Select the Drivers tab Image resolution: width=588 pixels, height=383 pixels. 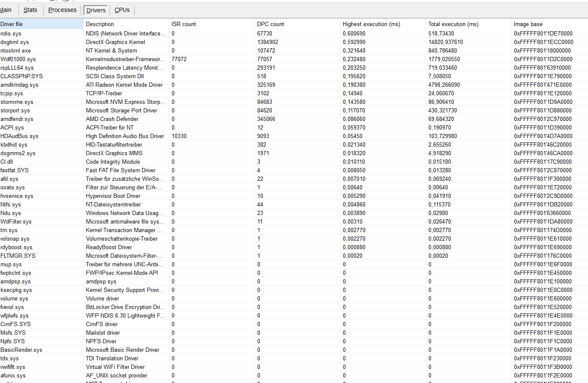coord(95,10)
